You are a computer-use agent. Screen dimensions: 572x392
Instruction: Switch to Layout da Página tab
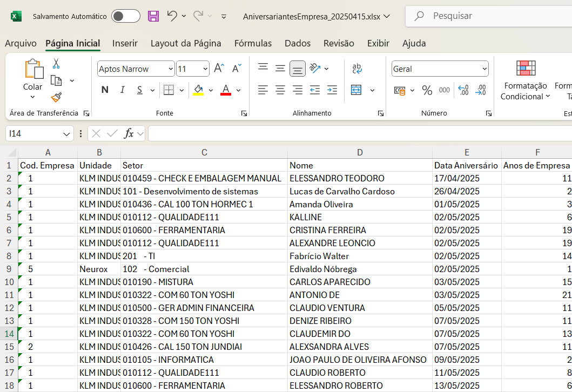click(186, 43)
